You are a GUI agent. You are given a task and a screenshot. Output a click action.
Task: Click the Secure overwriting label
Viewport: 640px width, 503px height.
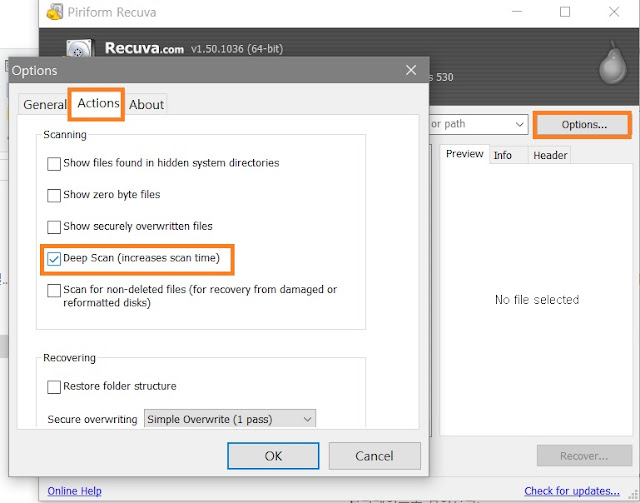(92, 419)
